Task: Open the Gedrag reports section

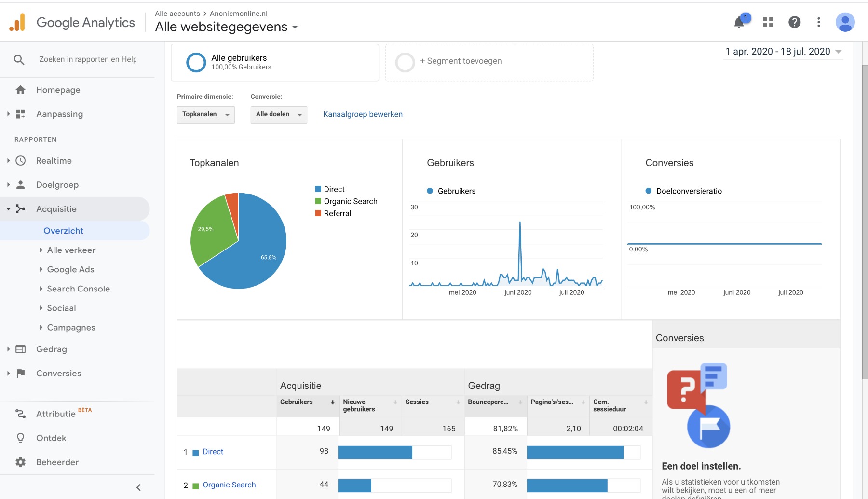Action: point(51,349)
